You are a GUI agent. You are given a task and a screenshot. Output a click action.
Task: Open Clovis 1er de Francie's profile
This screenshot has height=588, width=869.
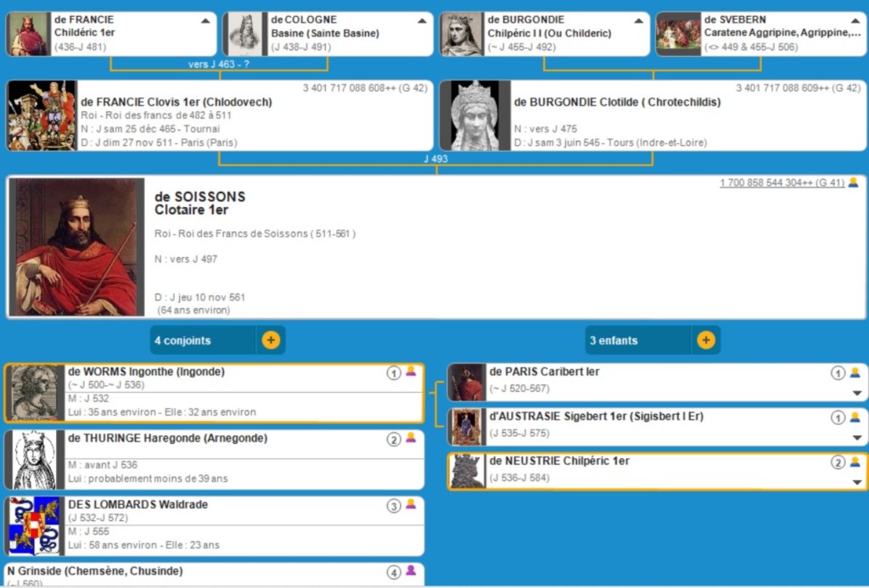[x=175, y=102]
